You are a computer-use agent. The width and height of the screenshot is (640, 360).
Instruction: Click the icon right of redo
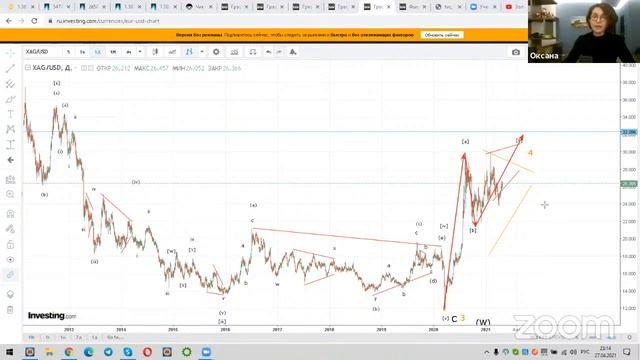[293, 52]
